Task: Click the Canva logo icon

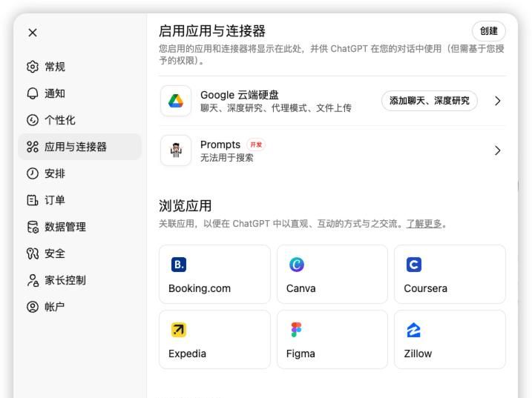Action: pyautogui.click(x=297, y=265)
